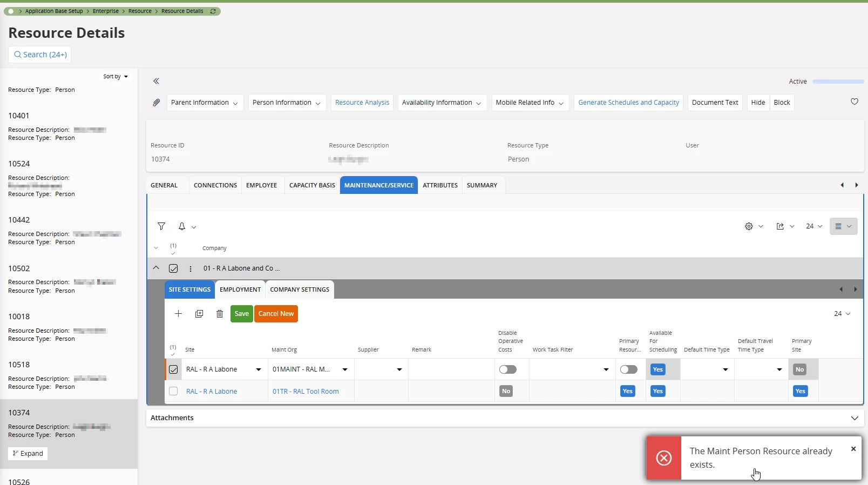Expand resource 10374 in the list

[x=28, y=454]
